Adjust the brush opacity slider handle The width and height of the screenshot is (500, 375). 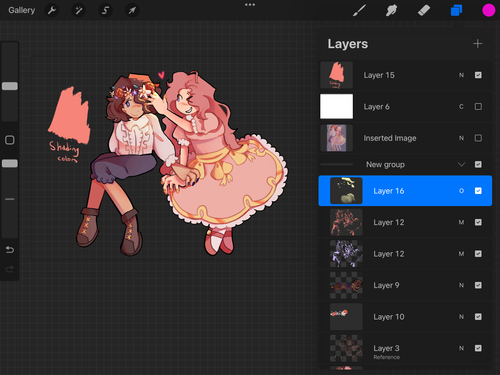(10, 163)
